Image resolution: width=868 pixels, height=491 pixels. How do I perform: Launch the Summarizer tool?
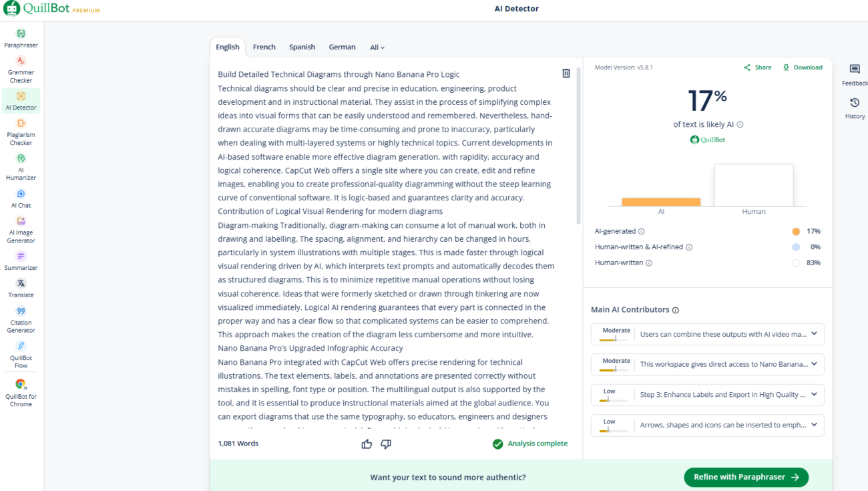[x=21, y=261]
